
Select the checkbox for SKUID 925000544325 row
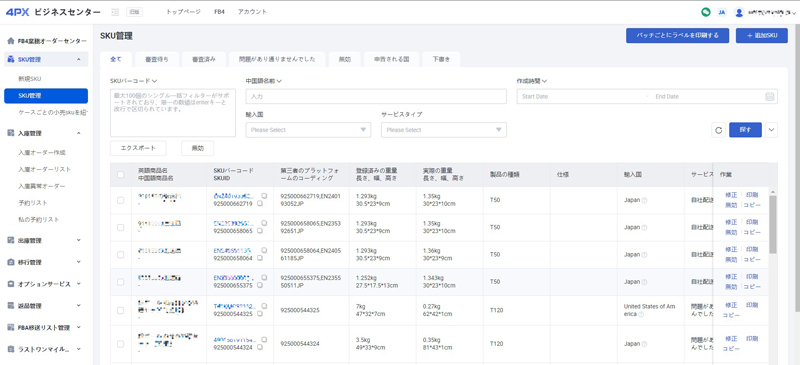click(120, 310)
